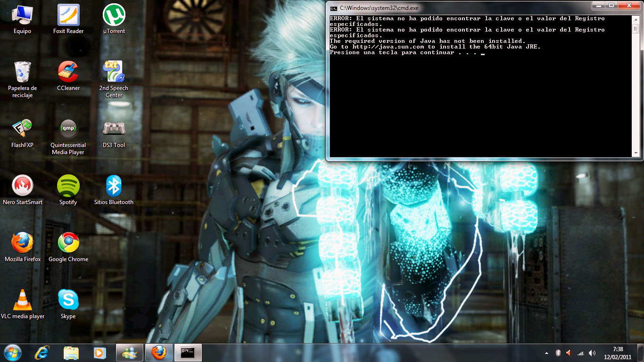
Task: Click the cmd.exe taskbar button
Action: [x=188, y=353]
